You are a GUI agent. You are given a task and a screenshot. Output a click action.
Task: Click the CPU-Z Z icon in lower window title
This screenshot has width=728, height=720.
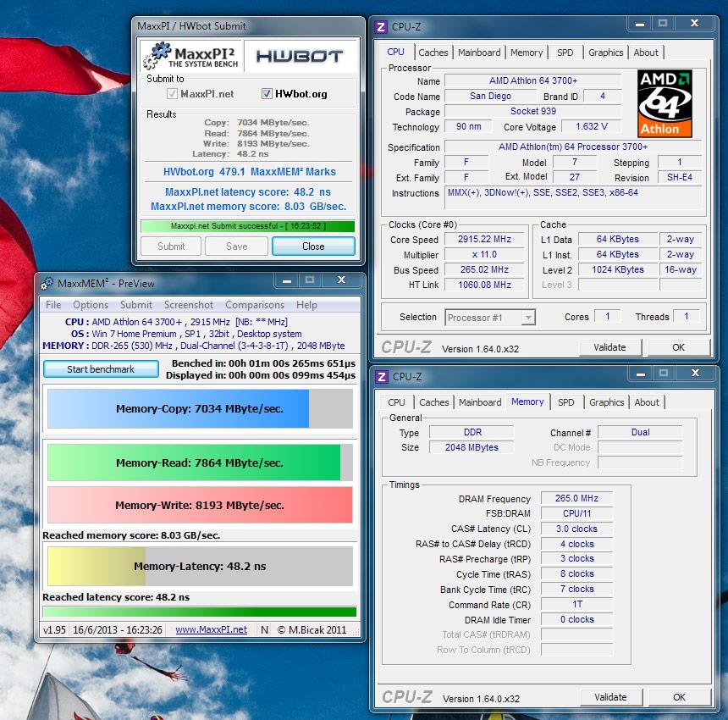click(382, 377)
